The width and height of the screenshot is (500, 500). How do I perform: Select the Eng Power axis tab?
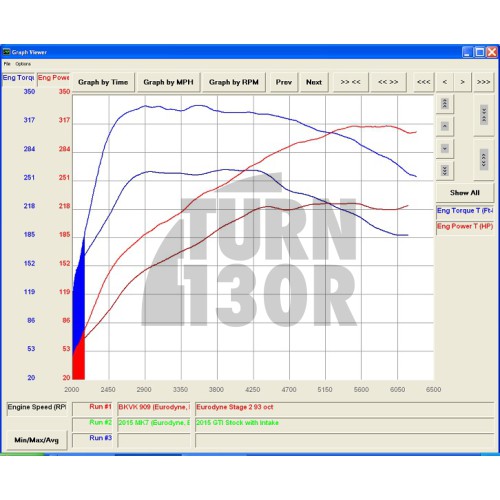(x=53, y=79)
